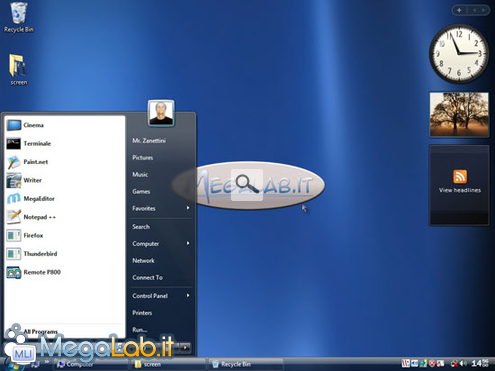Expand the Favorites submenu arrow
The image size is (495, 371).
click(x=188, y=208)
